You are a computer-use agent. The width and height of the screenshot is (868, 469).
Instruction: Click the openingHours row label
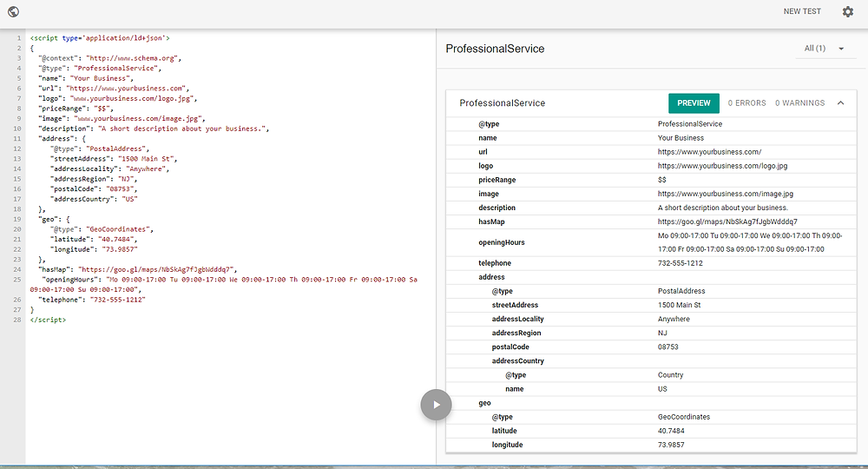[x=502, y=242]
